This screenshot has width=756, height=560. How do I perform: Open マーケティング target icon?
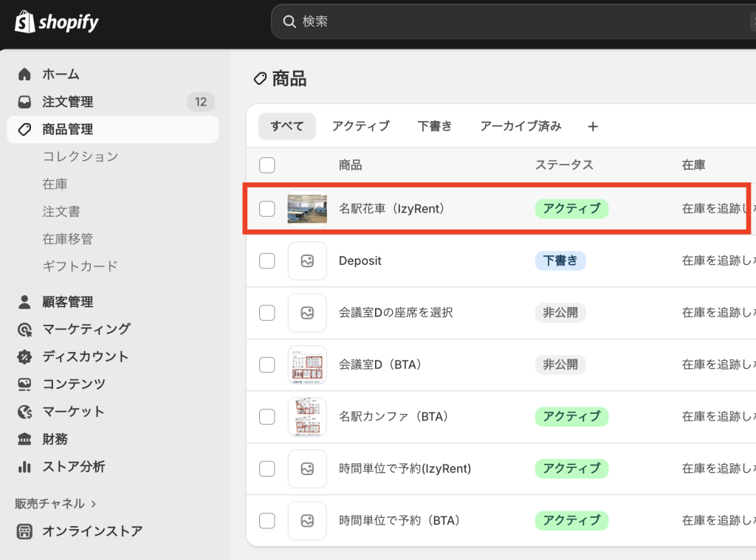point(25,329)
